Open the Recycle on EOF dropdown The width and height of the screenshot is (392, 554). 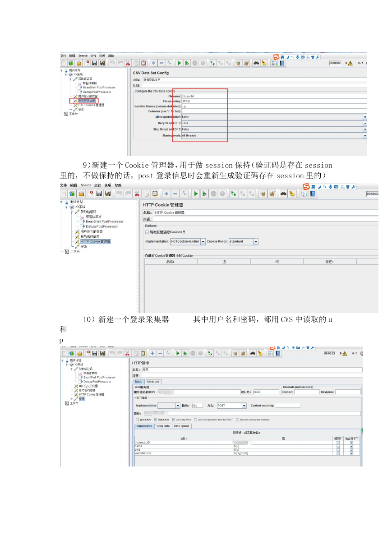(x=364, y=123)
